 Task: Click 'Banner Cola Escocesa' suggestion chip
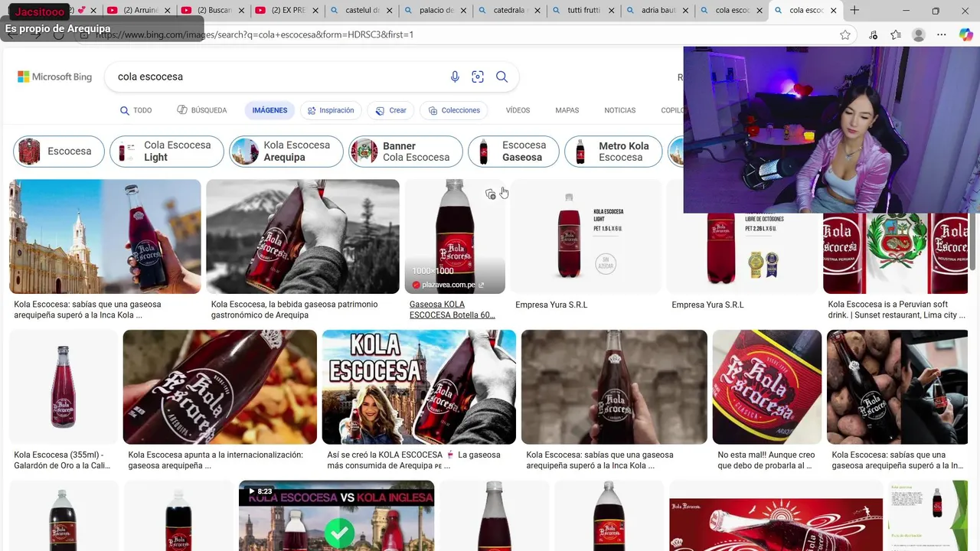(x=406, y=152)
